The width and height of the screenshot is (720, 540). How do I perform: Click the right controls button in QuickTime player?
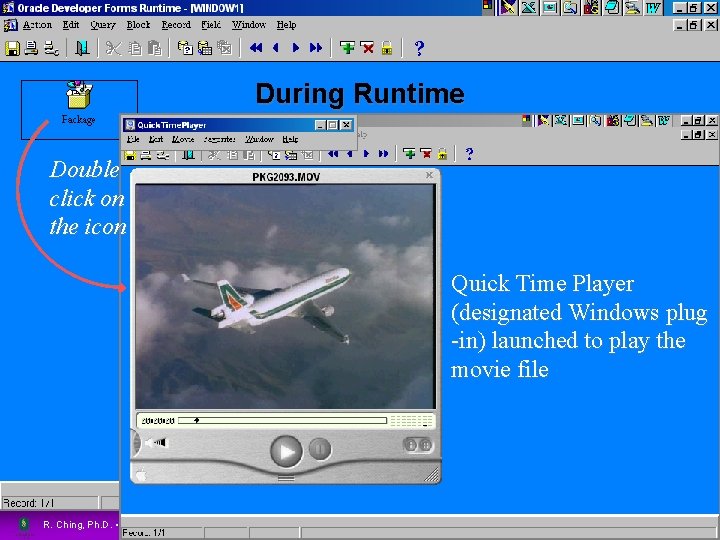[x=426, y=444]
